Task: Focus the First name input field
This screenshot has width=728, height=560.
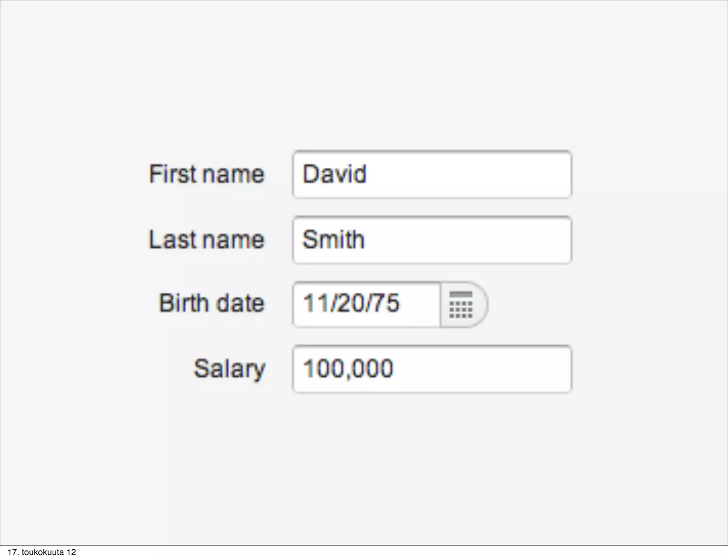Action: point(432,174)
